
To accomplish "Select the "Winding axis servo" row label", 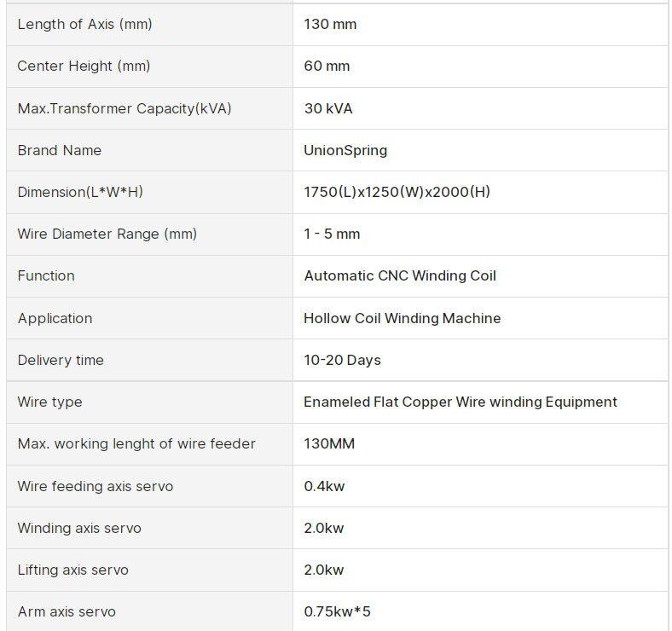I will pyautogui.click(x=79, y=528).
